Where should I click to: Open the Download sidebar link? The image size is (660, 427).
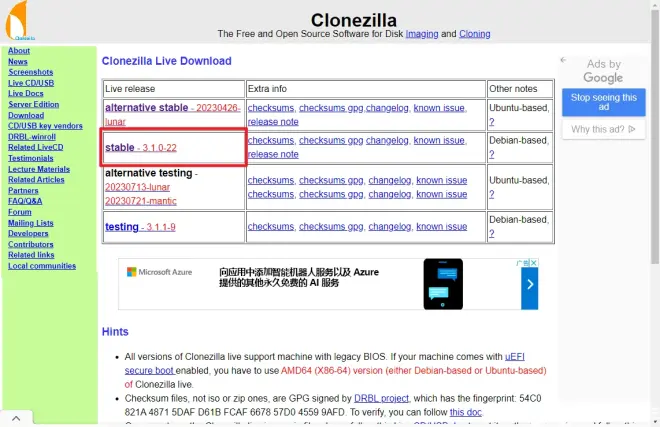26,115
